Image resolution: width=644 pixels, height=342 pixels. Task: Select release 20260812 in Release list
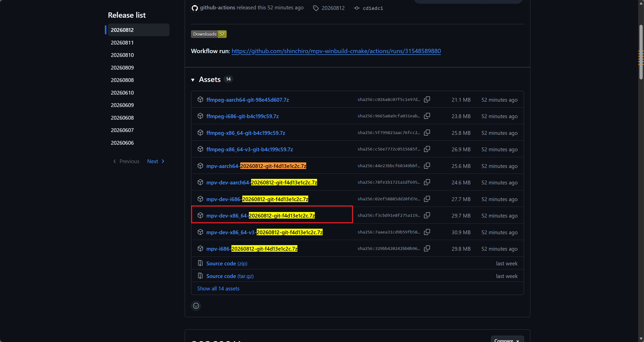click(x=138, y=30)
